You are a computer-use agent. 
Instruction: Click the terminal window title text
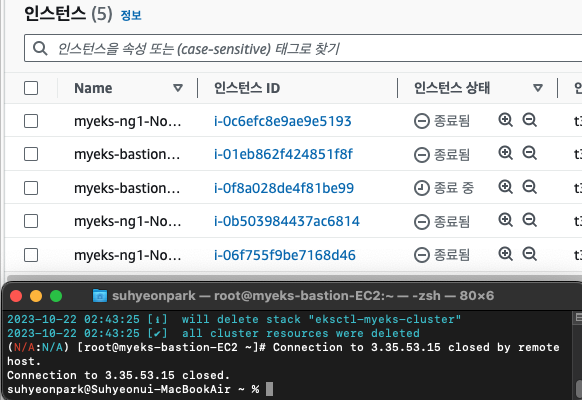303,296
